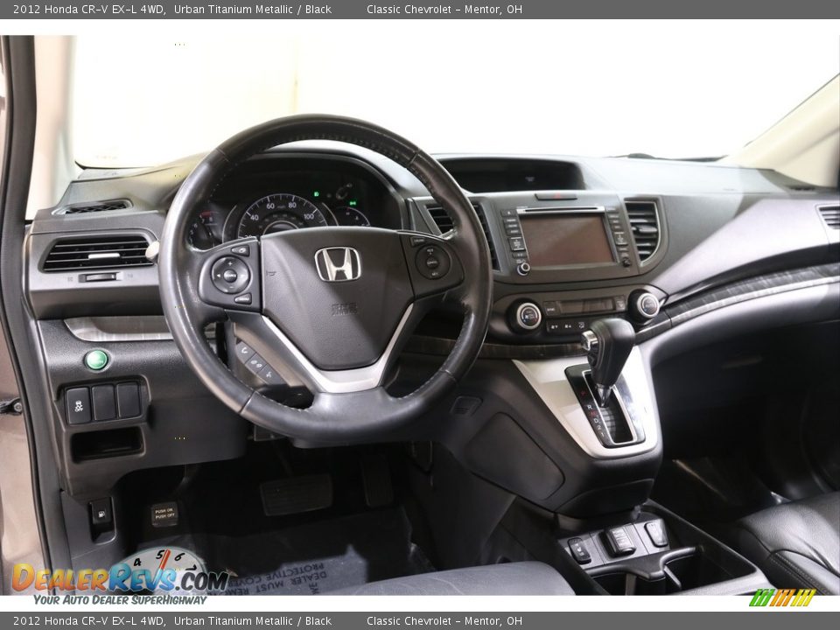This screenshot has width=840, height=630.
Task: Click the top caption "2012 Honda CR-V EX-L 4WD"
Action: [x=89, y=9]
